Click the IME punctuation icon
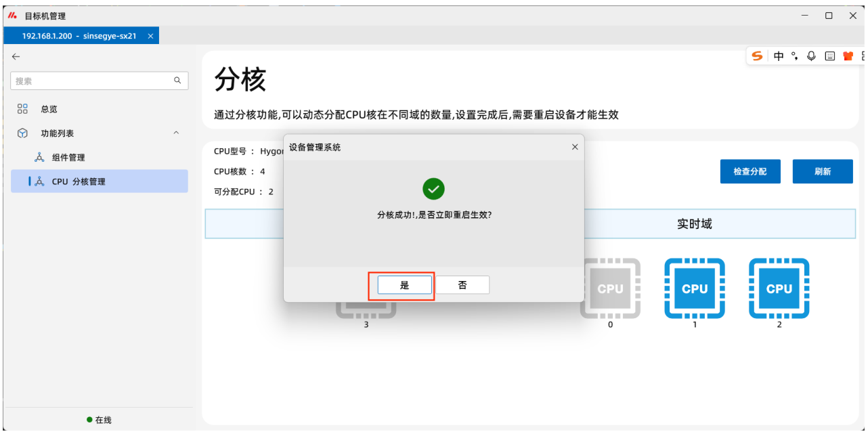This screenshot has width=868, height=432. [795, 56]
